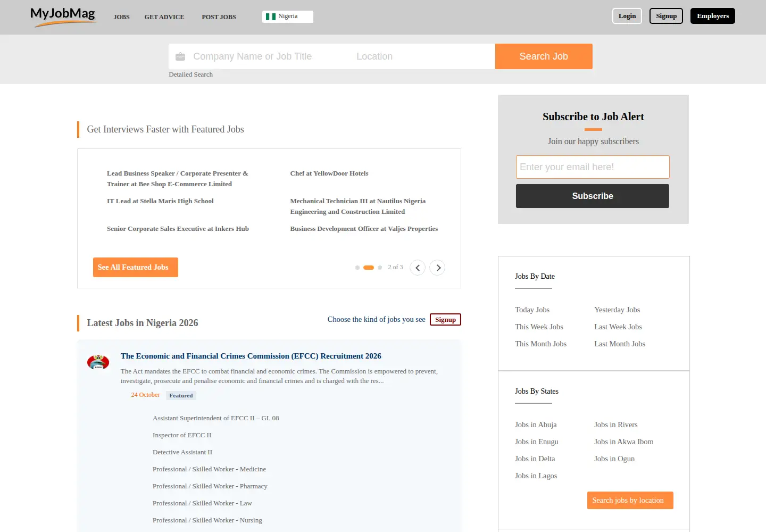Open the Detailed Search link
Viewport: 766px width, 532px height.
pyautogui.click(x=190, y=74)
